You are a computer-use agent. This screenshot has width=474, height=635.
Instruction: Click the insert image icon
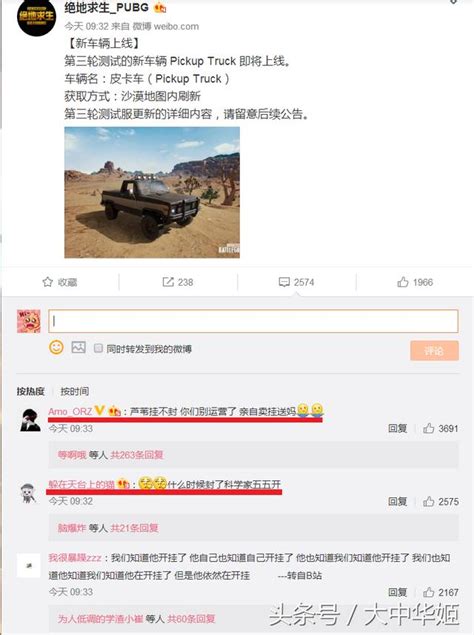click(79, 347)
